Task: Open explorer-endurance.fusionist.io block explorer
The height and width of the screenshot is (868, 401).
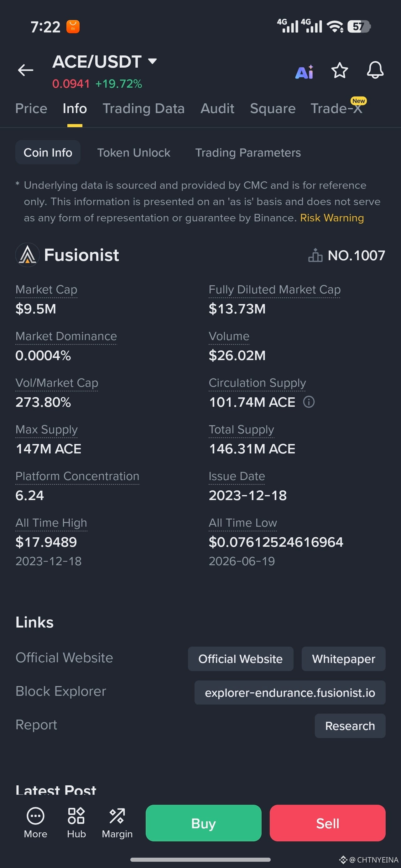Action: [290, 692]
